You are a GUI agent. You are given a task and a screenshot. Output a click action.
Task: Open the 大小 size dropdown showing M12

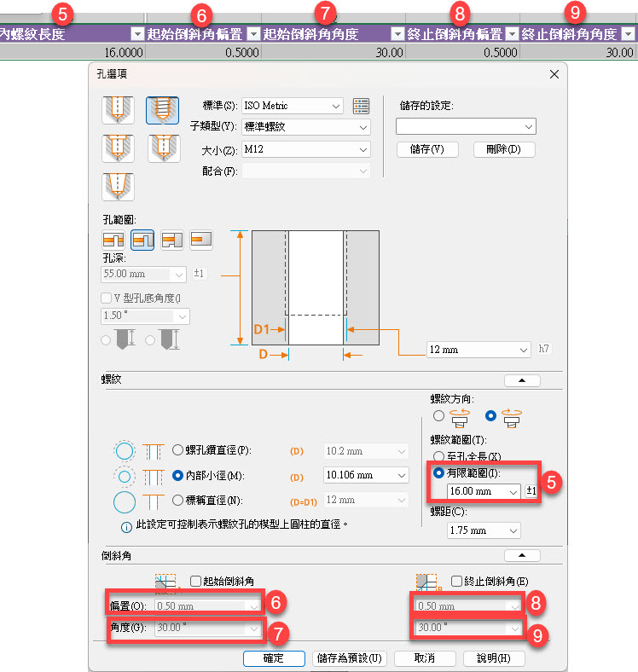(305, 149)
